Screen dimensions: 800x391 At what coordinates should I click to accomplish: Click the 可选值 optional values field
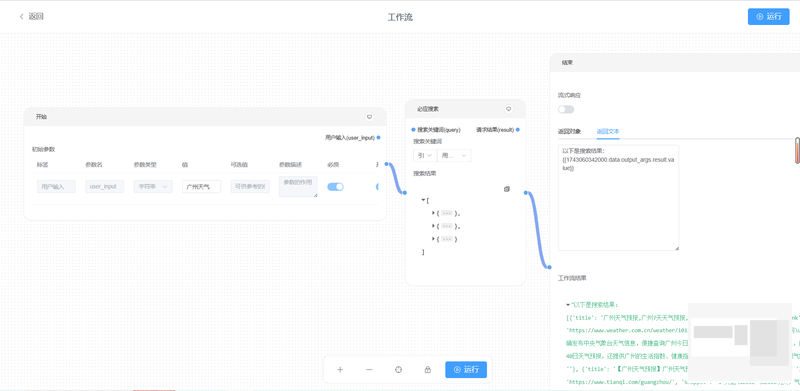[250, 187]
